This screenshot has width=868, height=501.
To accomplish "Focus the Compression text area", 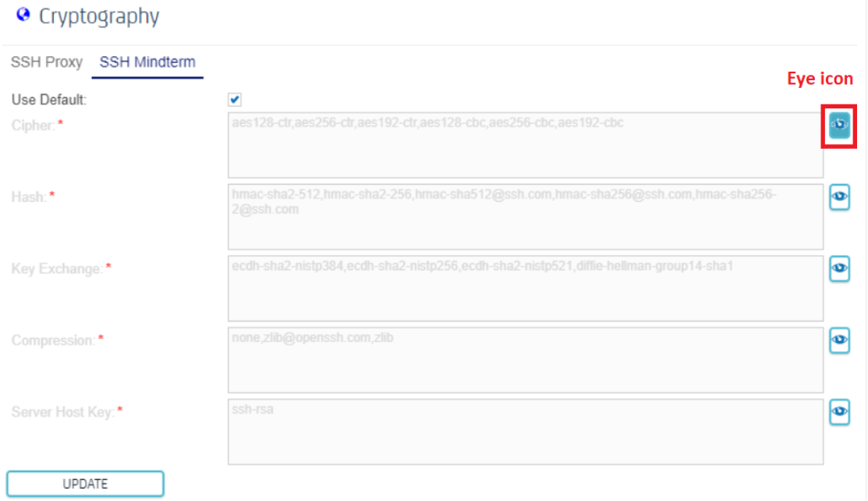I will click(x=526, y=360).
